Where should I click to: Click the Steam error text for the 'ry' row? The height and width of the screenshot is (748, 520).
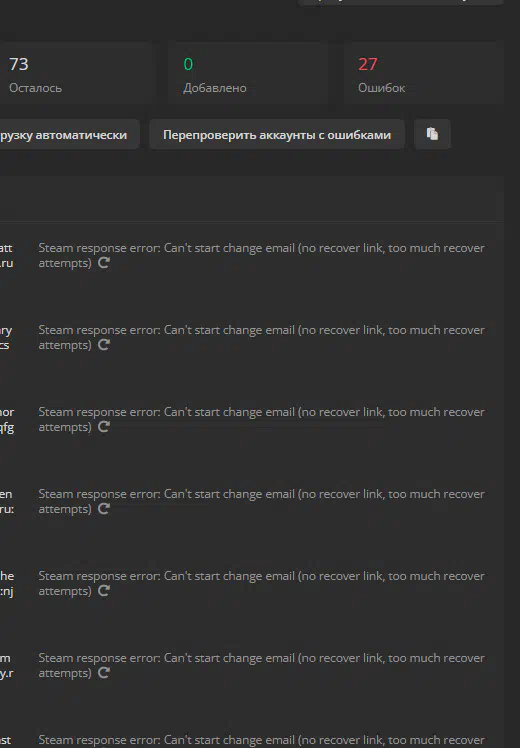(x=261, y=337)
